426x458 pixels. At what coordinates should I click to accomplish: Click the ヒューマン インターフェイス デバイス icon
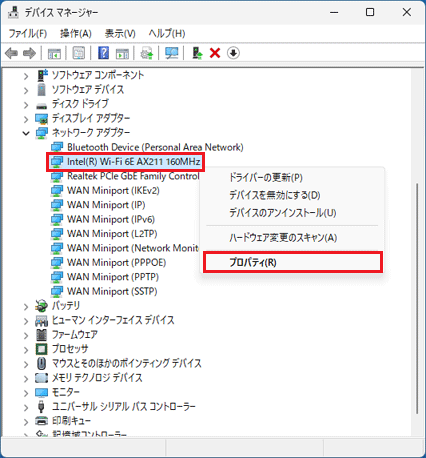(42, 320)
